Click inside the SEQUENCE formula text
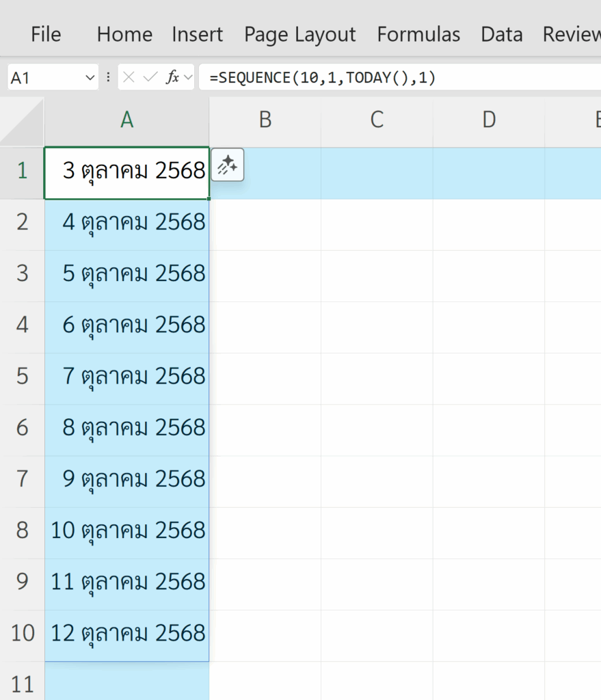 (322, 78)
